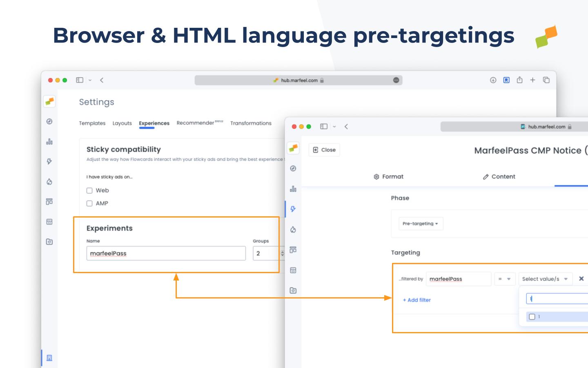The image size is (588, 368).
Task: Click the Close button in CMP Notice editor
Action: click(324, 150)
